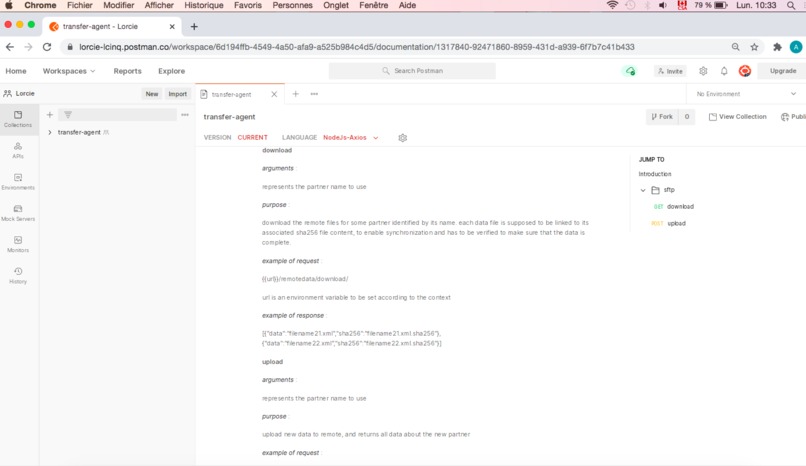
Task: Expand the transfer-agent collection tree
Action: coord(50,133)
